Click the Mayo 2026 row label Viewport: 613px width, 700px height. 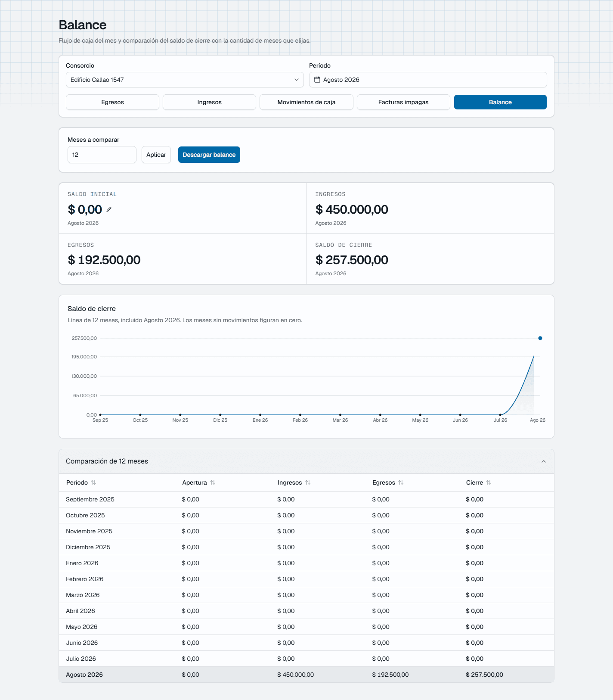(81, 627)
